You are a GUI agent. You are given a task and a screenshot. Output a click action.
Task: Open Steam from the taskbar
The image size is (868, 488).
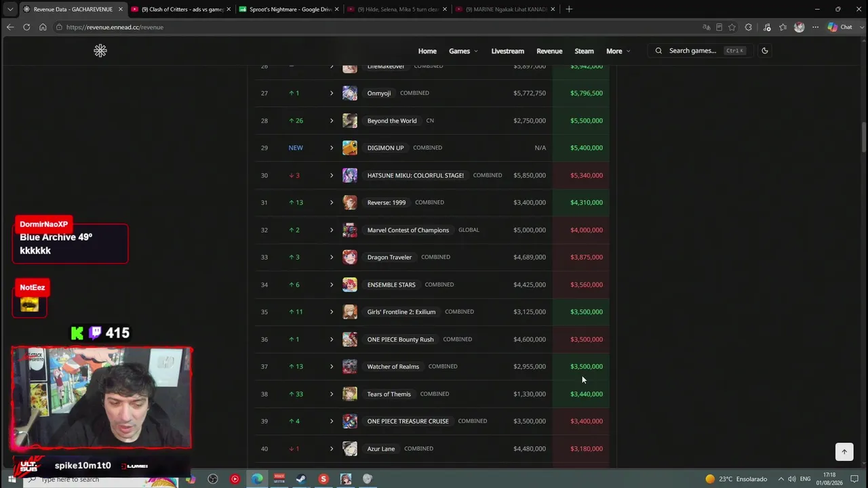[x=301, y=479]
